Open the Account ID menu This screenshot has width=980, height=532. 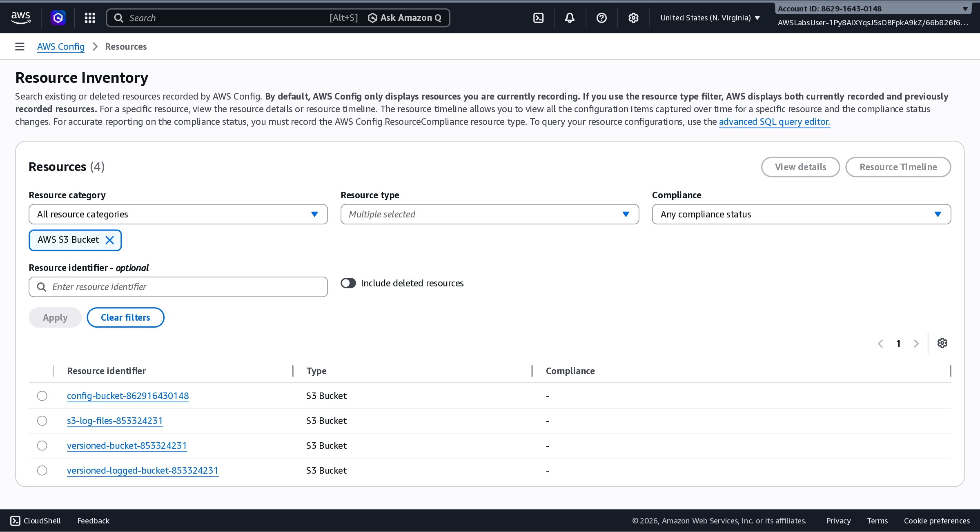873,9
